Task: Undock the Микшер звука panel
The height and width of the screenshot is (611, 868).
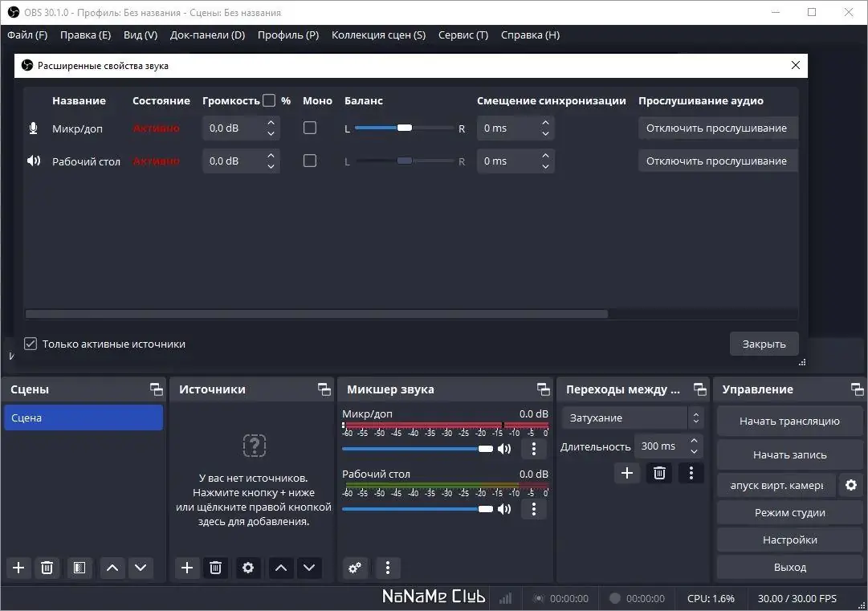Action: tap(543, 389)
